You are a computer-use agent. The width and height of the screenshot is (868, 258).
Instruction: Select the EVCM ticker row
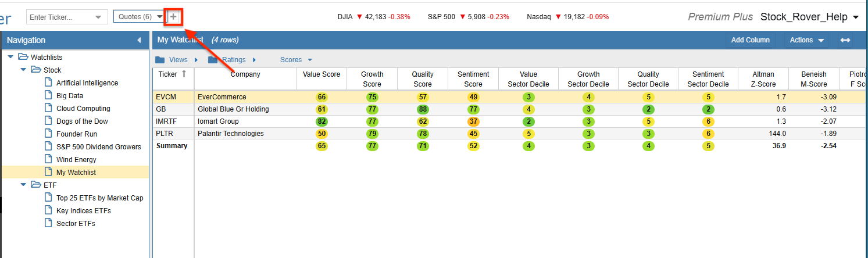pyautogui.click(x=510, y=97)
